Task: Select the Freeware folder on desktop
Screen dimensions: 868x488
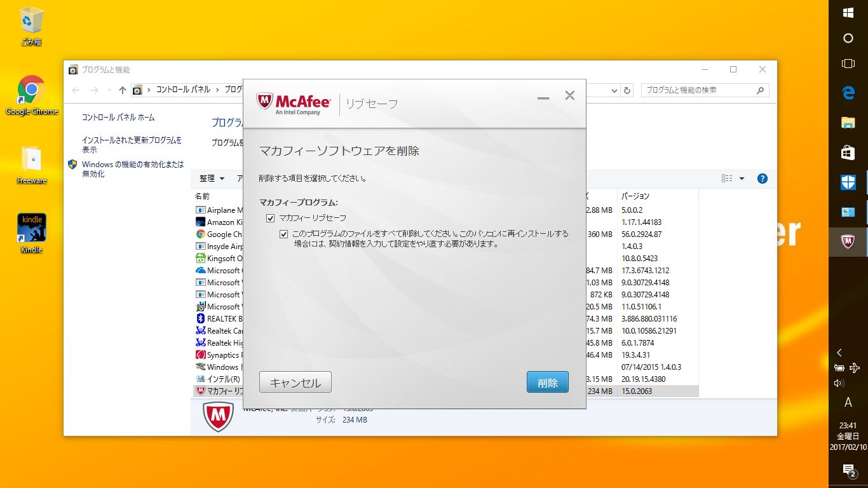Action: [x=31, y=165]
